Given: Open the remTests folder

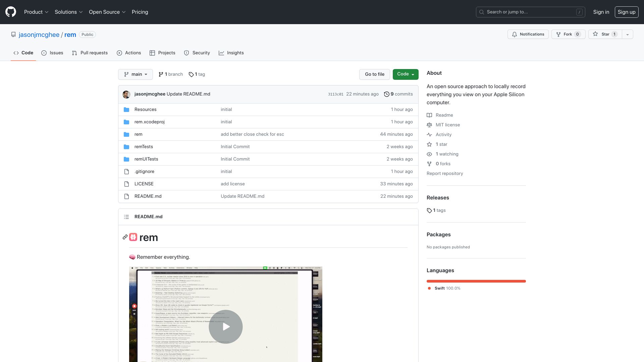Looking at the screenshot, I should [144, 147].
